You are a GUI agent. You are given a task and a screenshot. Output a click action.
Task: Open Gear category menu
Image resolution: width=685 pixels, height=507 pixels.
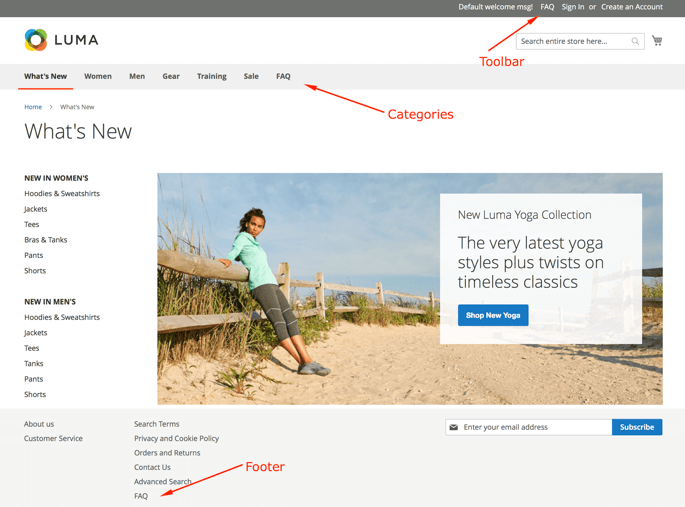pyautogui.click(x=171, y=76)
